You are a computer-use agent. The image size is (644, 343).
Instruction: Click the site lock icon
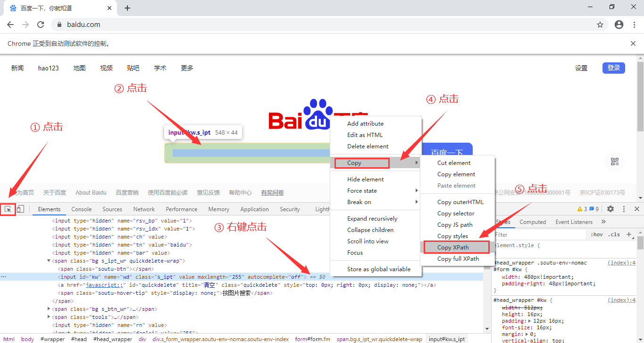pyautogui.click(x=59, y=25)
